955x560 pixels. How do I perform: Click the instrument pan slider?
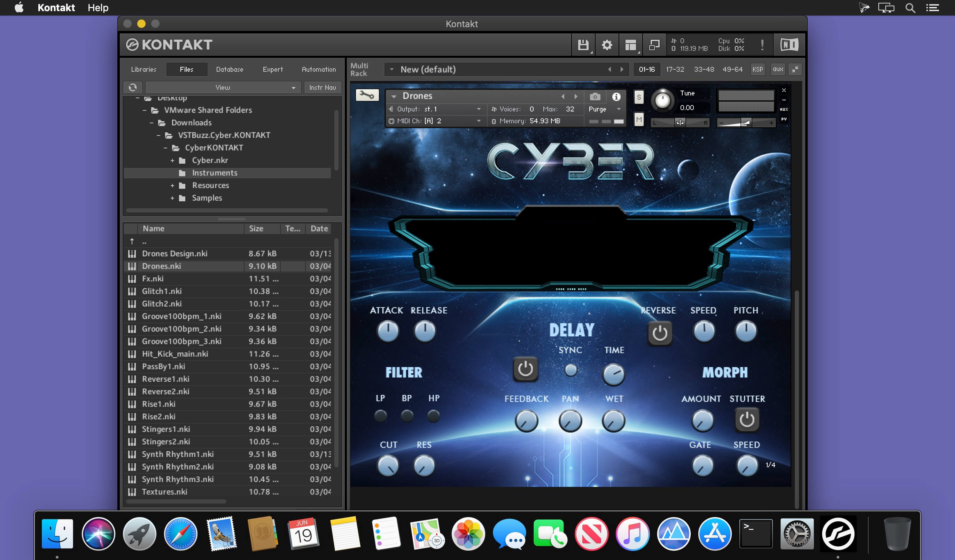[x=680, y=122]
